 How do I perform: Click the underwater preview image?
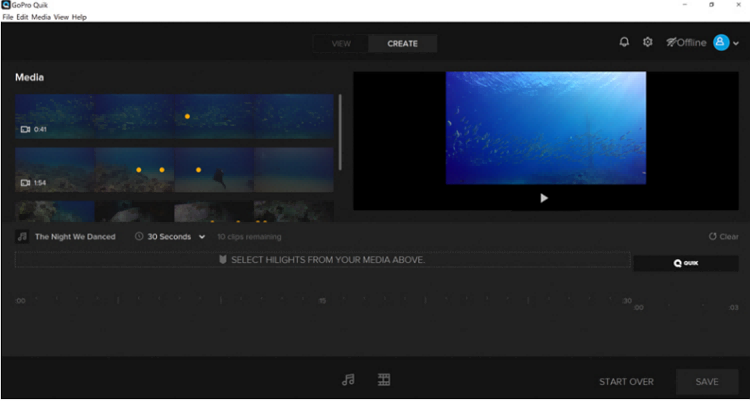coord(546,128)
